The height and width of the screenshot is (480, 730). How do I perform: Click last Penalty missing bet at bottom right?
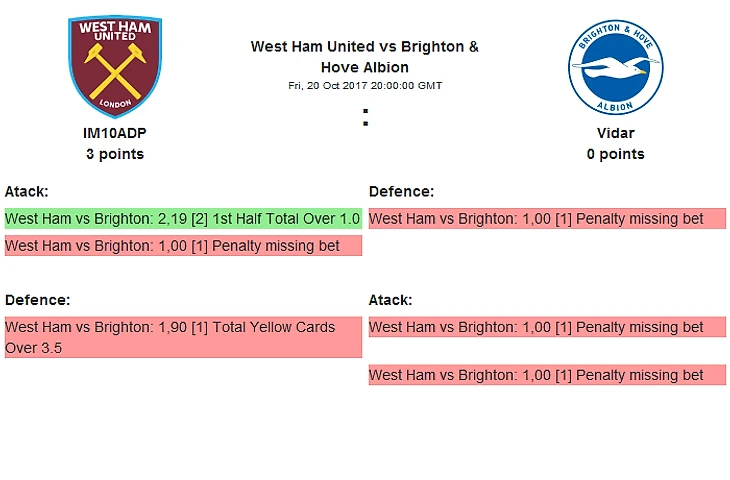click(547, 375)
